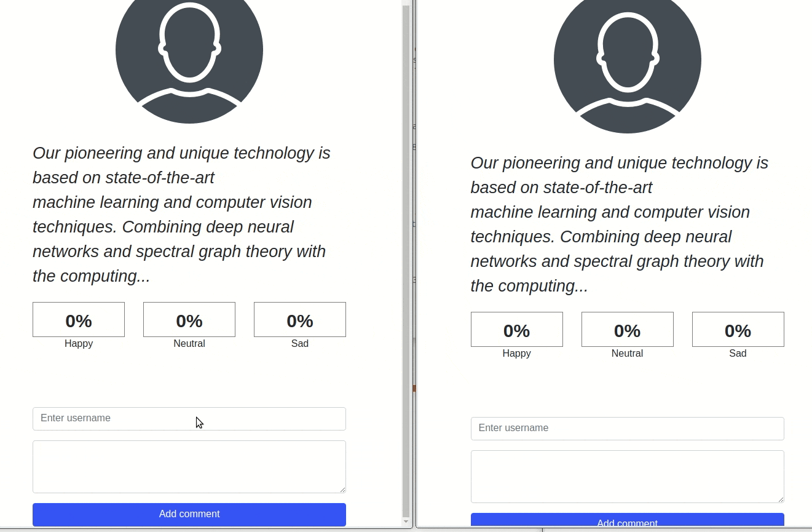The height and width of the screenshot is (532, 812).
Task: Click the right comment box resize handle
Action: click(x=781, y=499)
